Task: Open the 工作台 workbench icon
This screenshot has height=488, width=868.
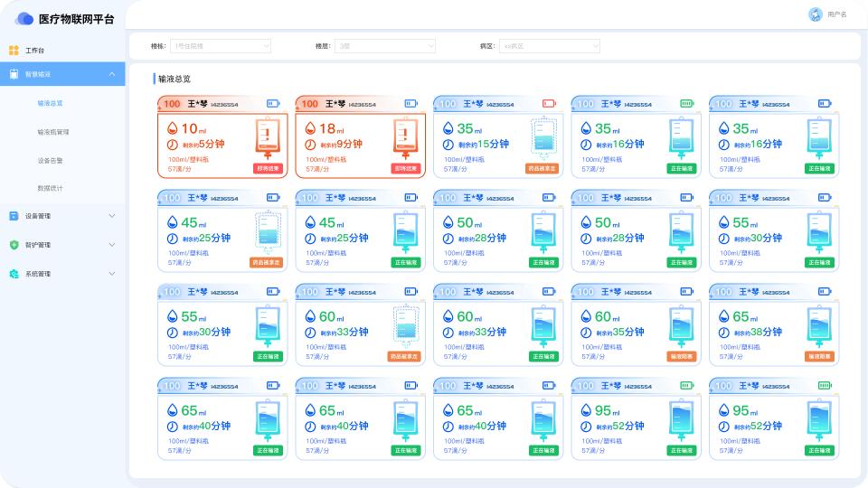Action: click(x=14, y=51)
